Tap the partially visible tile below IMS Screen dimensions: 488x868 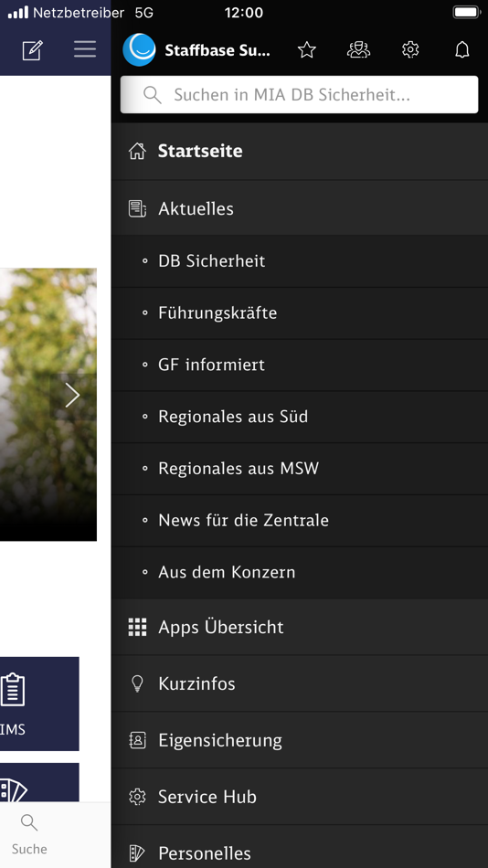[x=39, y=782]
